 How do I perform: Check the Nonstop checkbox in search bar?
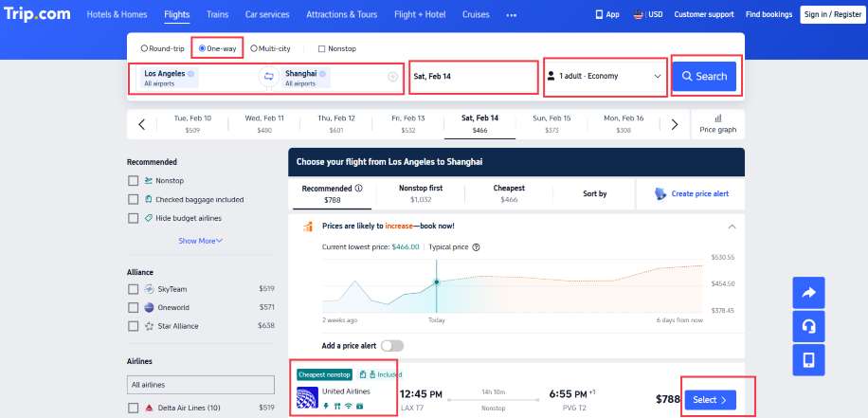coord(322,48)
